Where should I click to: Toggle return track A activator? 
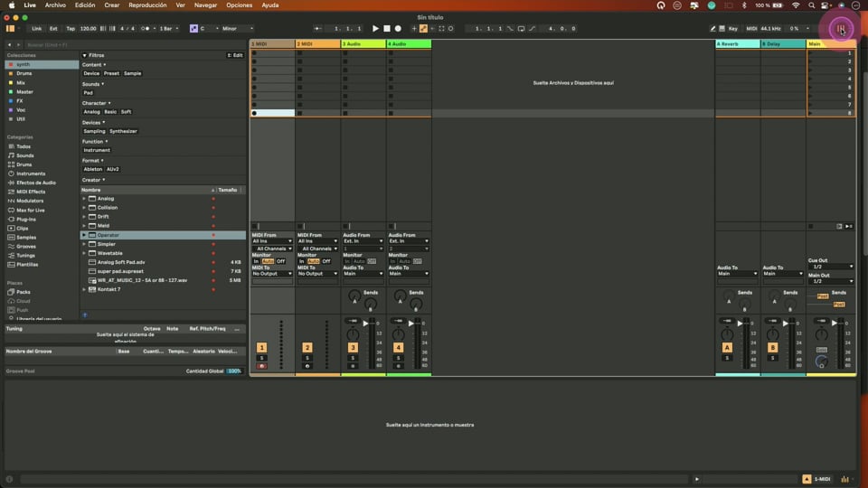pos(727,347)
